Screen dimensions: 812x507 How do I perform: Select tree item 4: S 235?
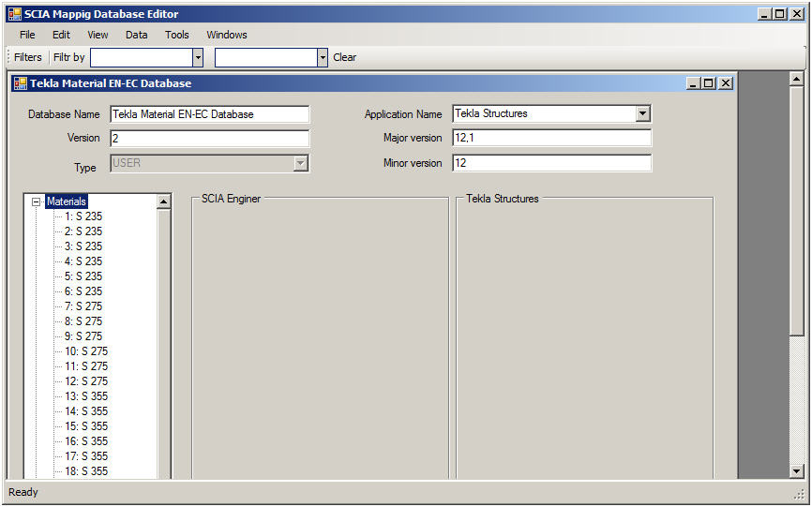pyautogui.click(x=83, y=261)
